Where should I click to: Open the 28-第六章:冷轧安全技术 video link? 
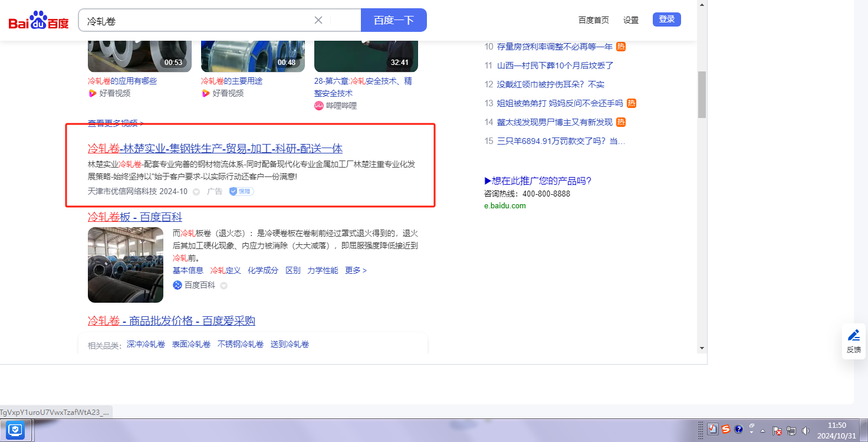(363, 87)
